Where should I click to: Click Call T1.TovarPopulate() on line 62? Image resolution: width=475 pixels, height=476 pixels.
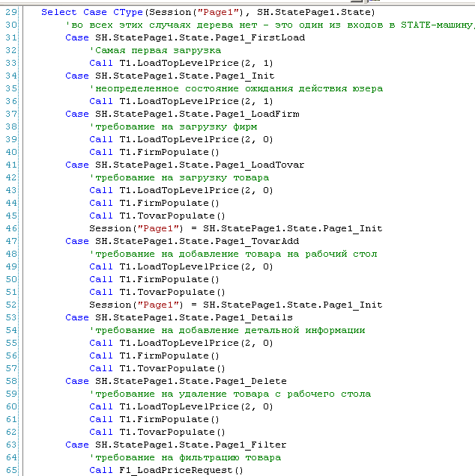pyautogui.click(x=157, y=433)
